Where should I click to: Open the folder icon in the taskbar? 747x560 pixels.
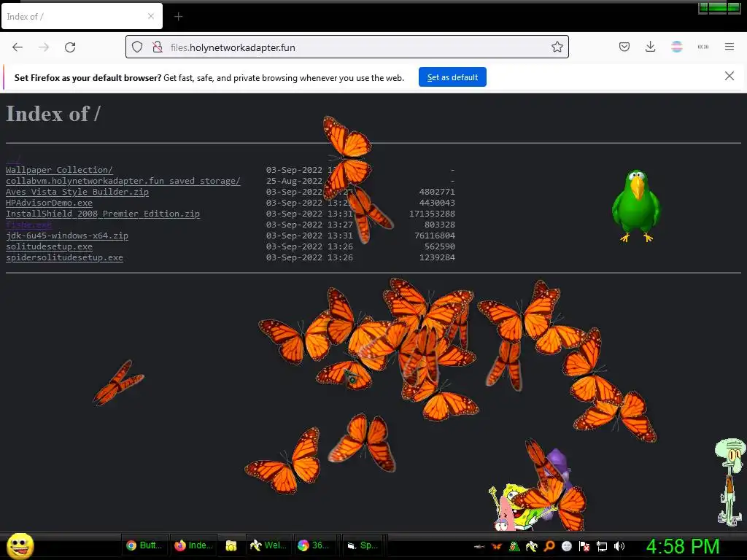[x=231, y=545]
